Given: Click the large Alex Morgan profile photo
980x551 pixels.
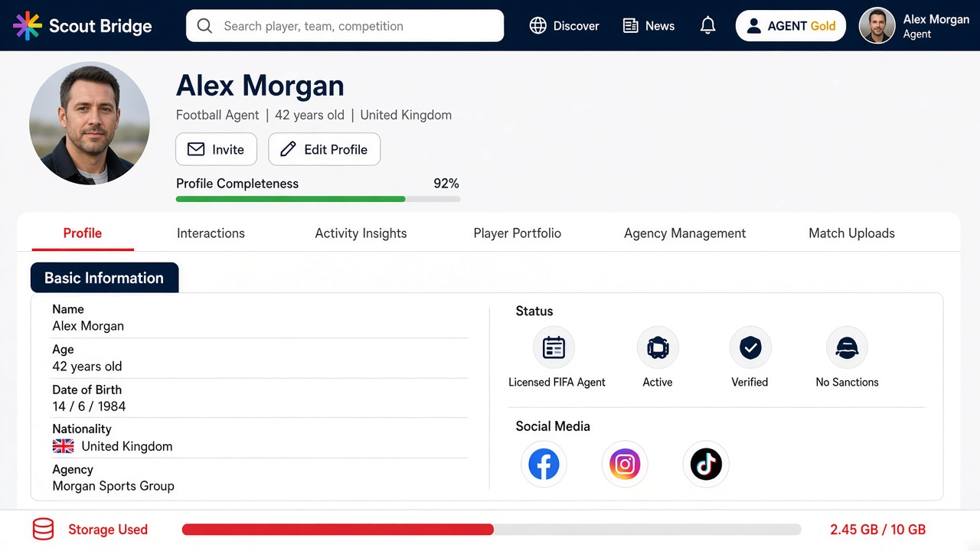Looking at the screenshot, I should pos(90,123).
